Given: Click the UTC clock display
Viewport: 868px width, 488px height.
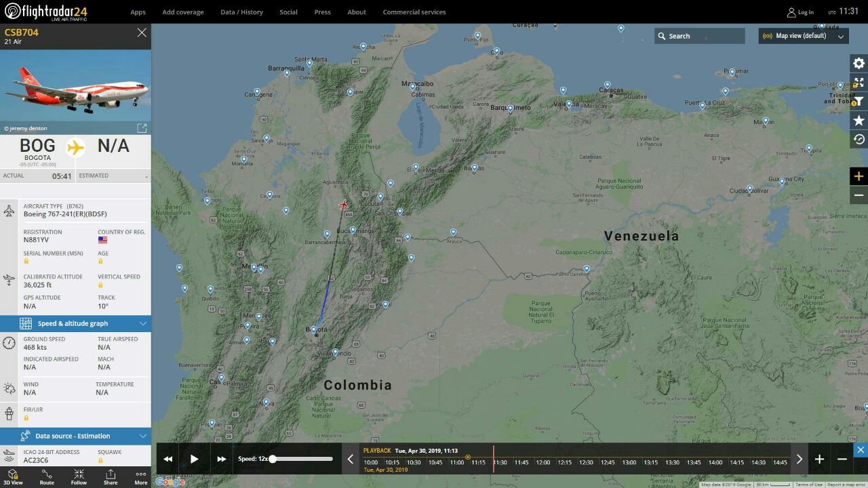Looking at the screenshot, I should coord(843,12).
